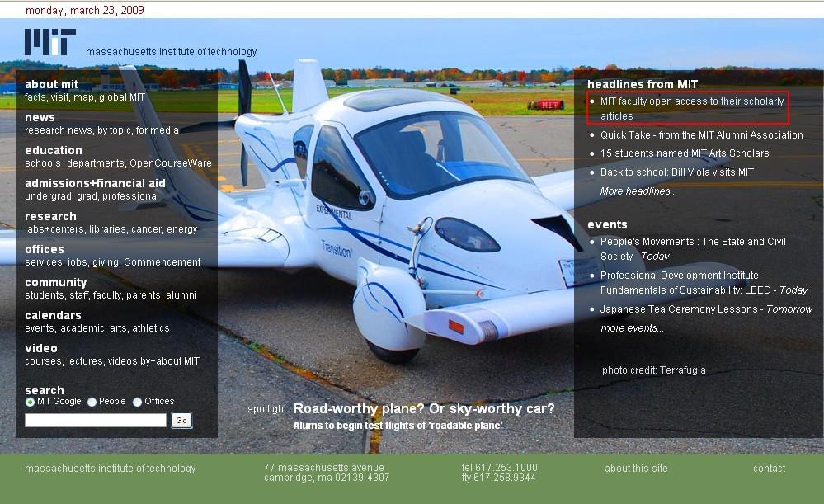The height and width of the screenshot is (504, 824).
Task: Open the jobs link under offices
Action: point(78,262)
